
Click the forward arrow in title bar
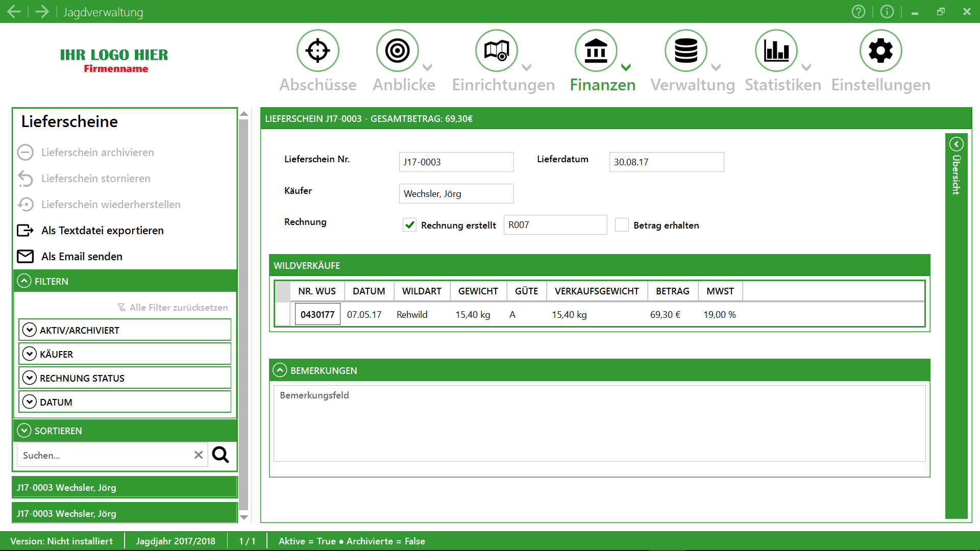[x=42, y=11]
